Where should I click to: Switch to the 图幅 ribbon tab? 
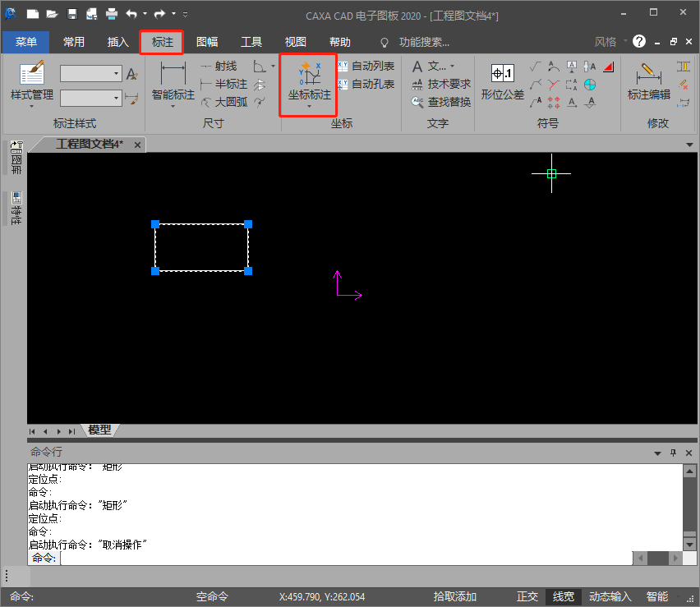pyautogui.click(x=207, y=42)
